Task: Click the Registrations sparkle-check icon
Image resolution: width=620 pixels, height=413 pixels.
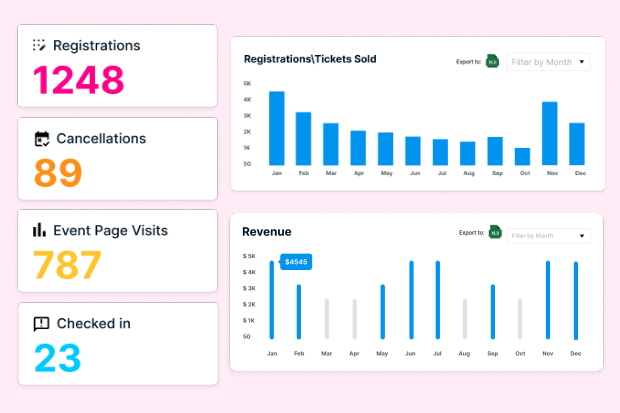Action: [x=40, y=45]
